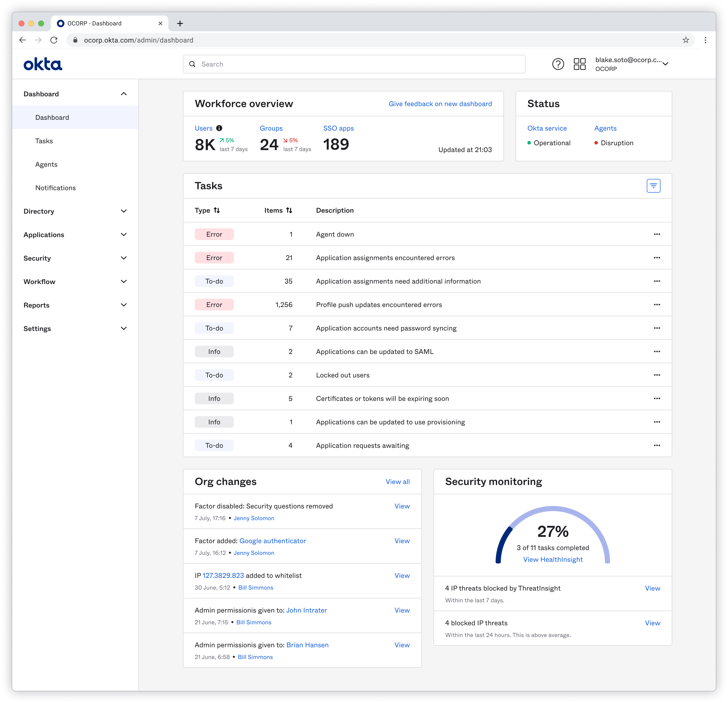
Task: Open overflow menu for Profile push updates row
Action: 657,304
